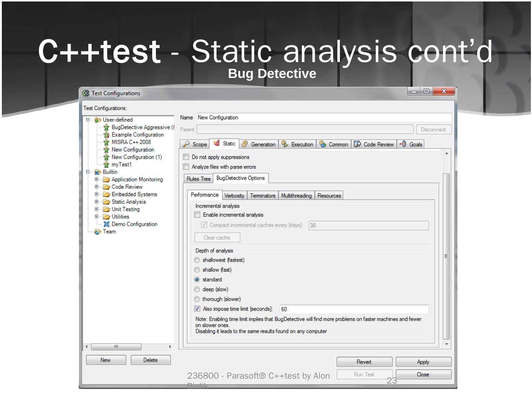The height and width of the screenshot is (399, 532).
Task: Expand the Code Review tree node
Action: tap(97, 187)
